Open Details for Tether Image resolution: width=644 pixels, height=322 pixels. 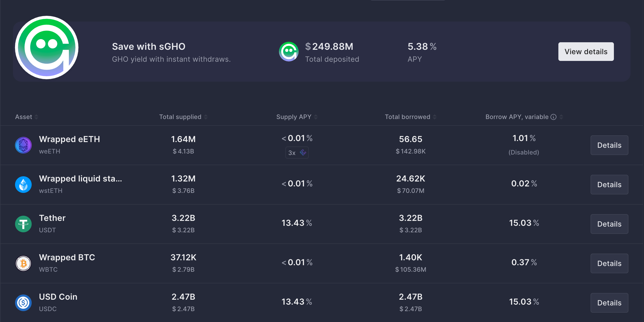click(x=609, y=224)
